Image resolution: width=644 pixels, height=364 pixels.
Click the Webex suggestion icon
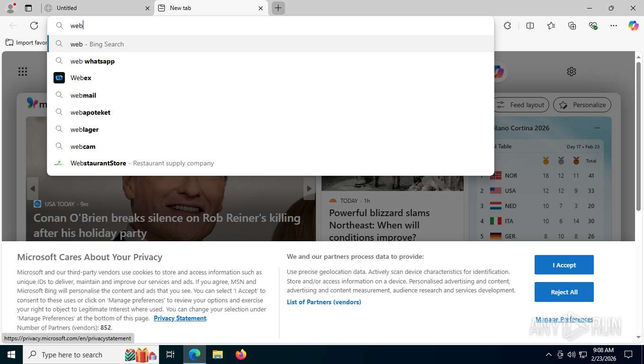[x=59, y=78]
